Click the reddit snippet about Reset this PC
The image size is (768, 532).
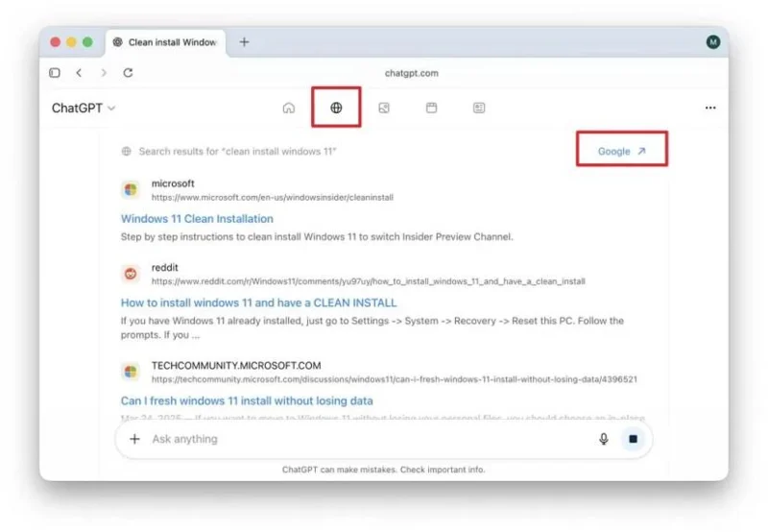372,327
